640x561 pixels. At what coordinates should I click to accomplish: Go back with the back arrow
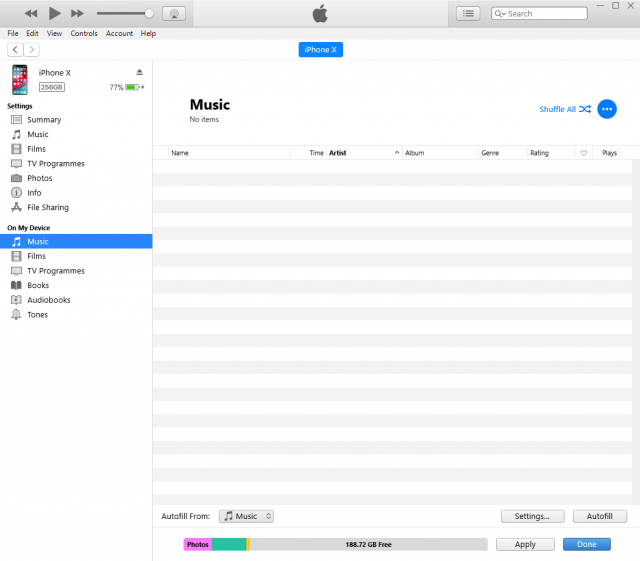point(16,50)
